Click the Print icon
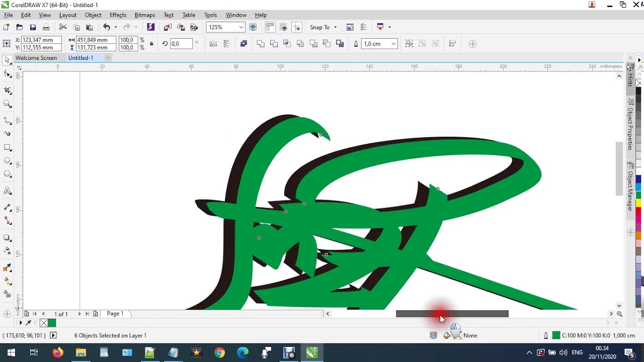This screenshot has width=644, height=362. 46,27
